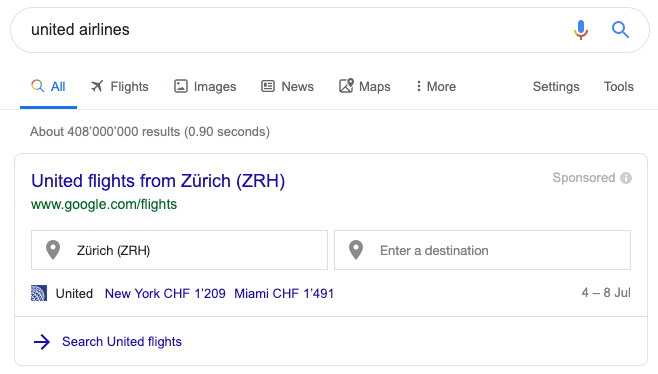Switch to the Images tab
Viewport: 658px width, 374px height.
coord(205,86)
